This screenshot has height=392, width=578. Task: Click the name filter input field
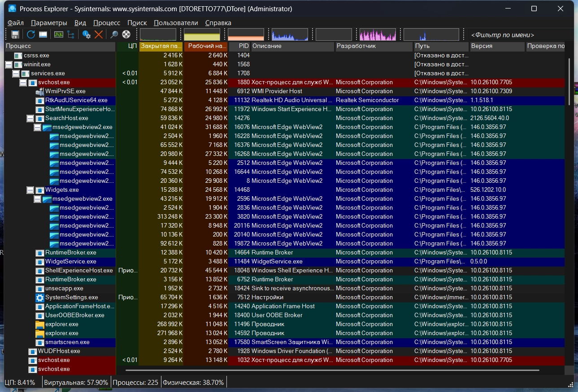pos(516,35)
